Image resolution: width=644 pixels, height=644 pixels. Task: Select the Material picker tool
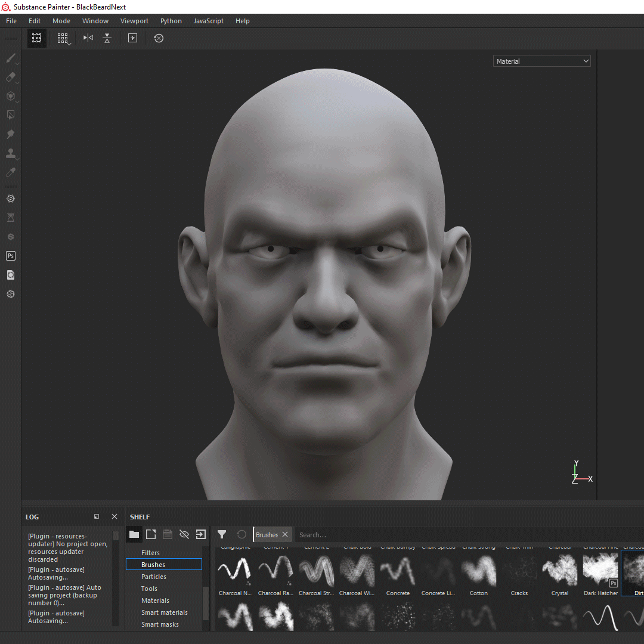[x=10, y=172]
